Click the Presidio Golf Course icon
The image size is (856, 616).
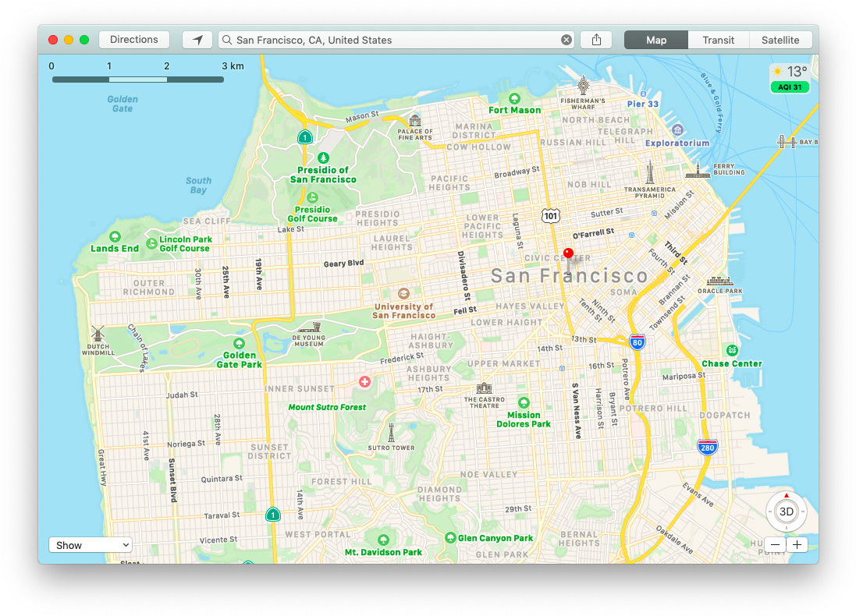click(312, 197)
